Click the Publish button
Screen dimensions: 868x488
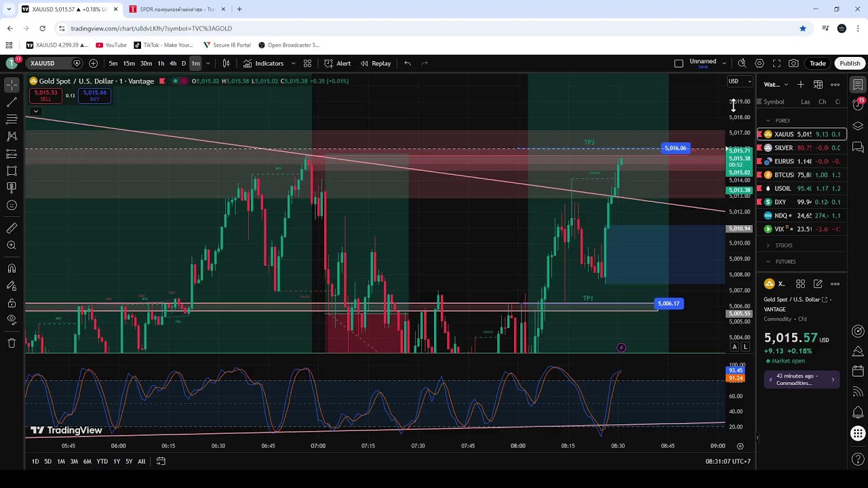(850, 63)
